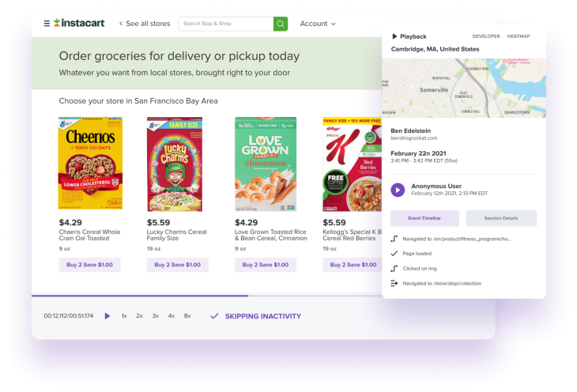Image resolution: width=577 pixels, height=392 pixels.
Task: Click the green search magnifier button
Action: (x=281, y=24)
